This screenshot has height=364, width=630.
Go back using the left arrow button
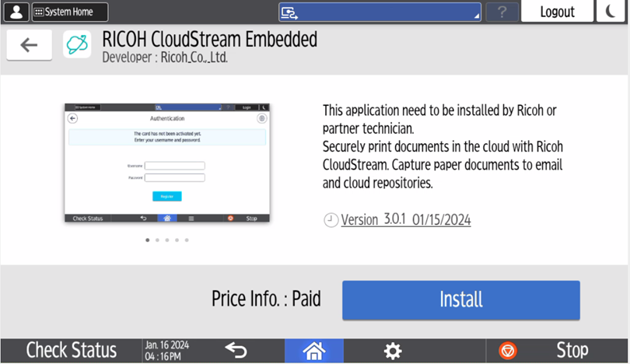(x=29, y=46)
